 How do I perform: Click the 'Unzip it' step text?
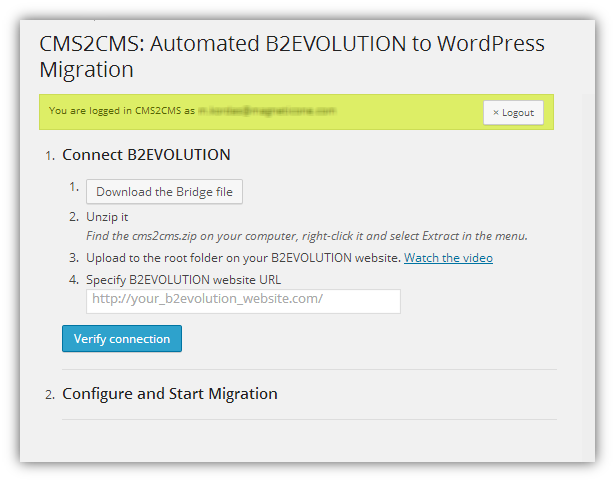point(107,217)
